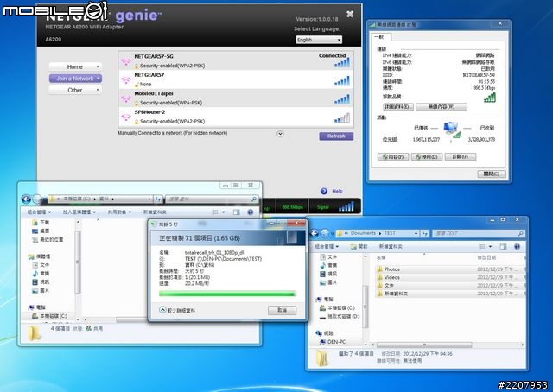This screenshot has height=392, width=553.
Task: Select the Photos folder icon
Action: coord(380,269)
